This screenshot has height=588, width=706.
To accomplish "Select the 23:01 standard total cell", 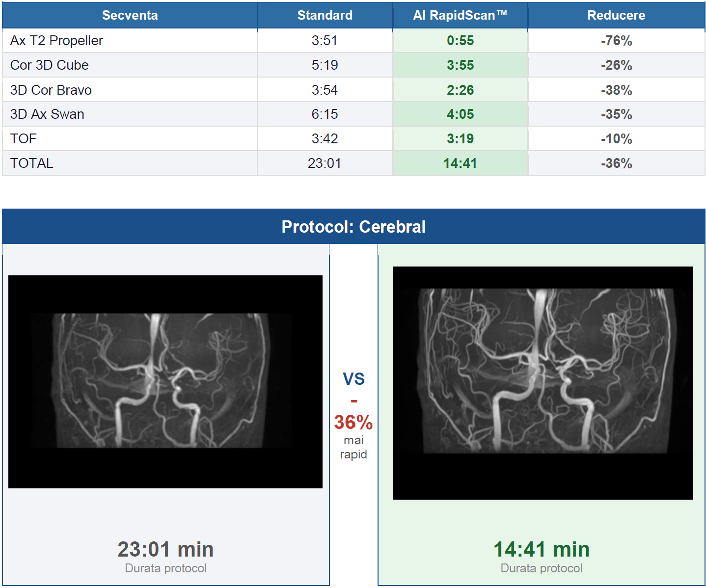I will [325, 163].
